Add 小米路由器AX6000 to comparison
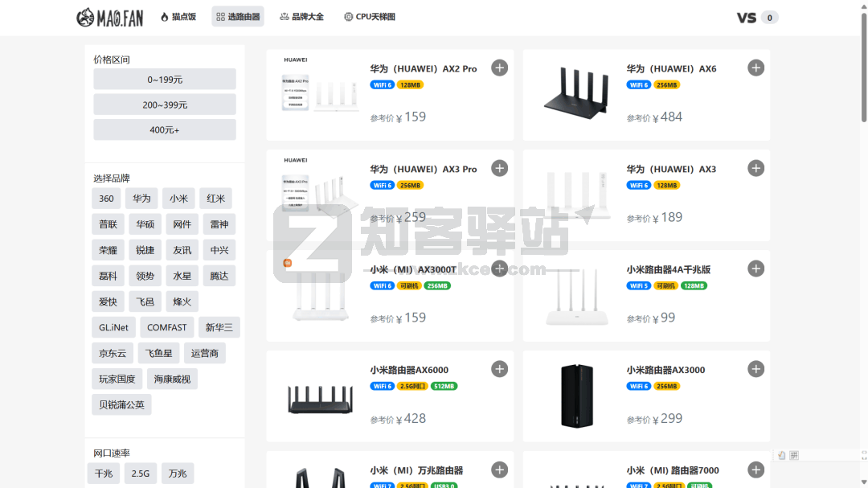 pos(499,369)
